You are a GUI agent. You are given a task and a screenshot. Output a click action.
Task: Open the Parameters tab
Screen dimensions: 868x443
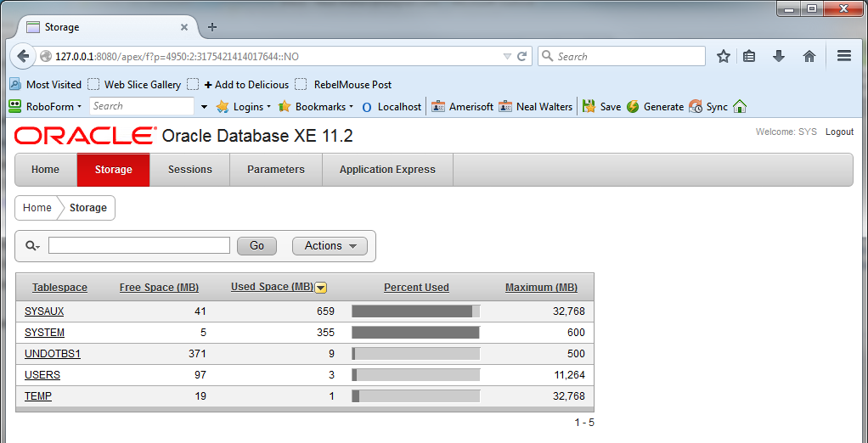[x=276, y=170]
